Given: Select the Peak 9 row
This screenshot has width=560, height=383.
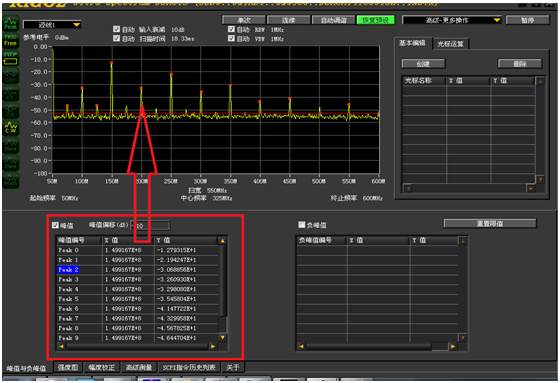Looking at the screenshot, I should [138, 338].
